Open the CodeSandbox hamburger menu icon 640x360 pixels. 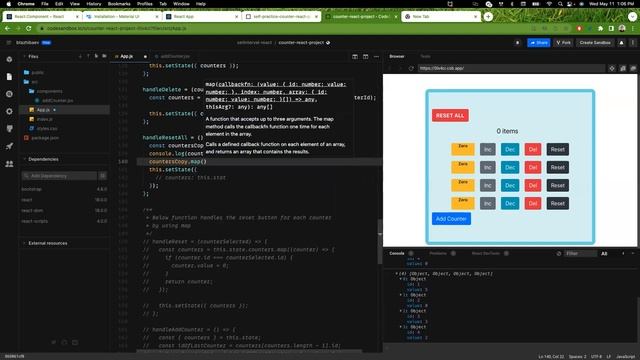[x=9, y=42]
